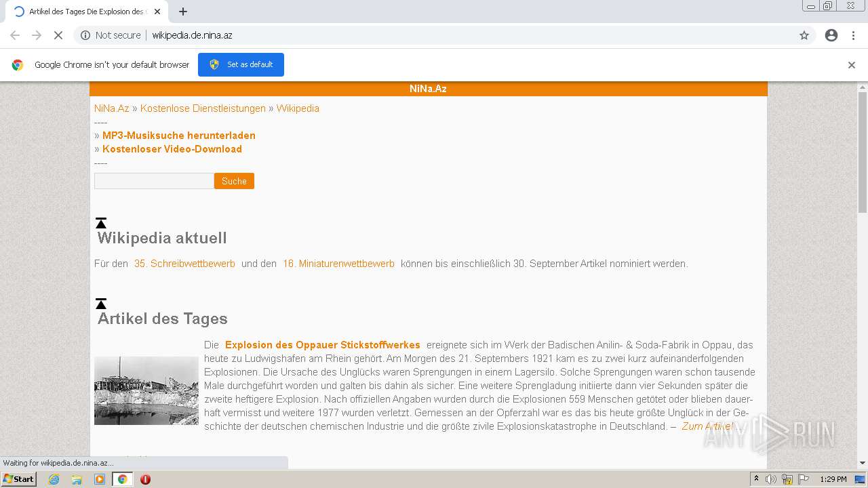The width and height of the screenshot is (868, 488).
Task: Click the page vertical scrollbar thumb
Action: pos(863,152)
